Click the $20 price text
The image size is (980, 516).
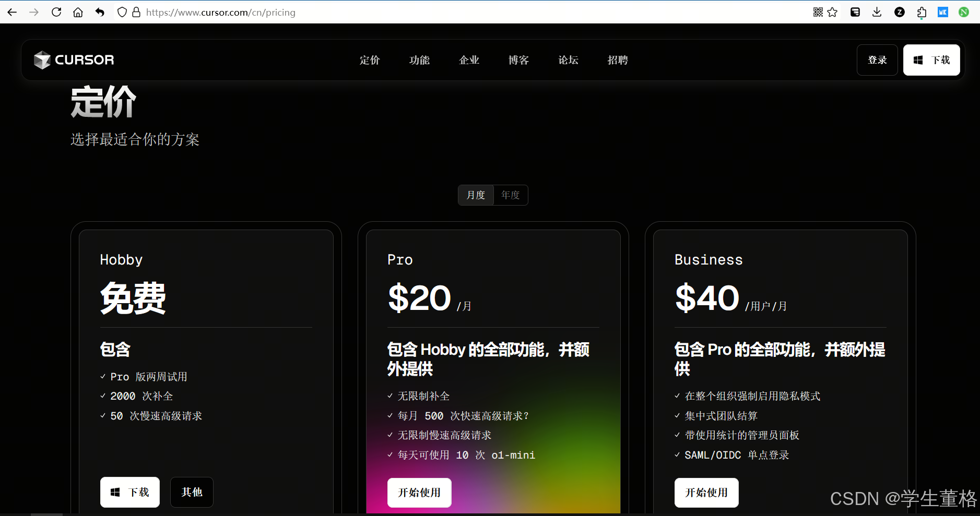(x=419, y=298)
